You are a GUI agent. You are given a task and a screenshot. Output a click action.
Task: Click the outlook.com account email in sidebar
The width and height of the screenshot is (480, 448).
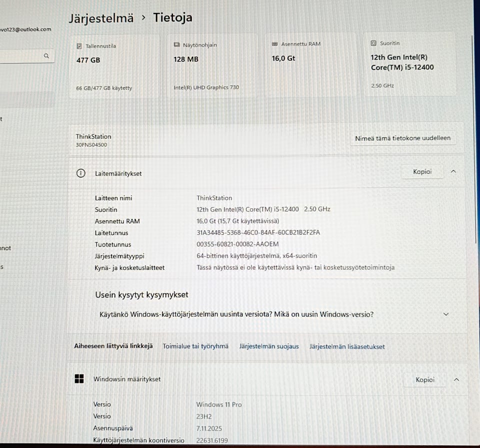pos(25,29)
